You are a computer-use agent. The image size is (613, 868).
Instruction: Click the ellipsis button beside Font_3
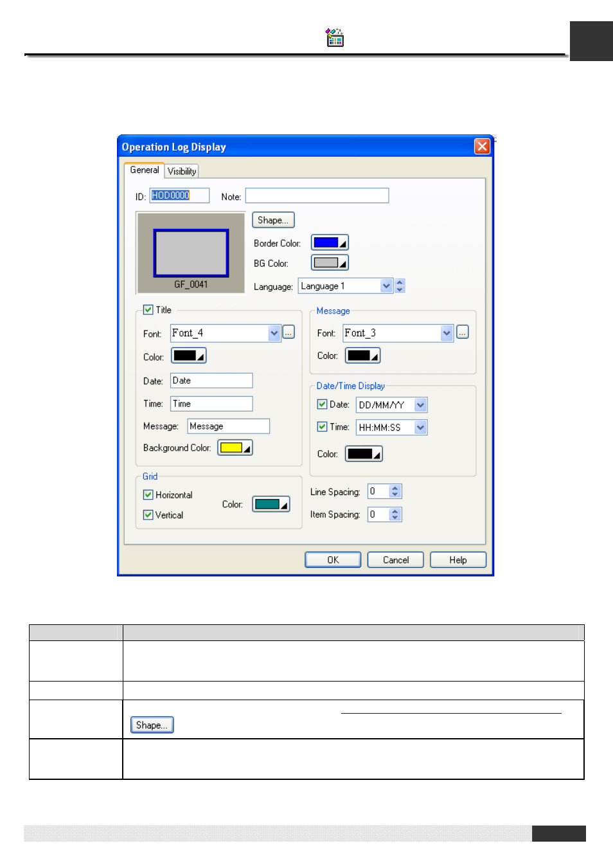463,332
